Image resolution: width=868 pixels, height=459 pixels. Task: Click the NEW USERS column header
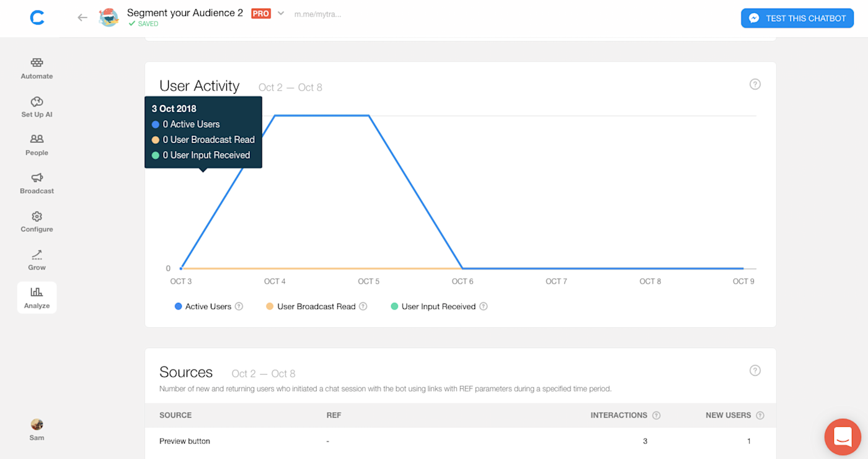(x=728, y=415)
